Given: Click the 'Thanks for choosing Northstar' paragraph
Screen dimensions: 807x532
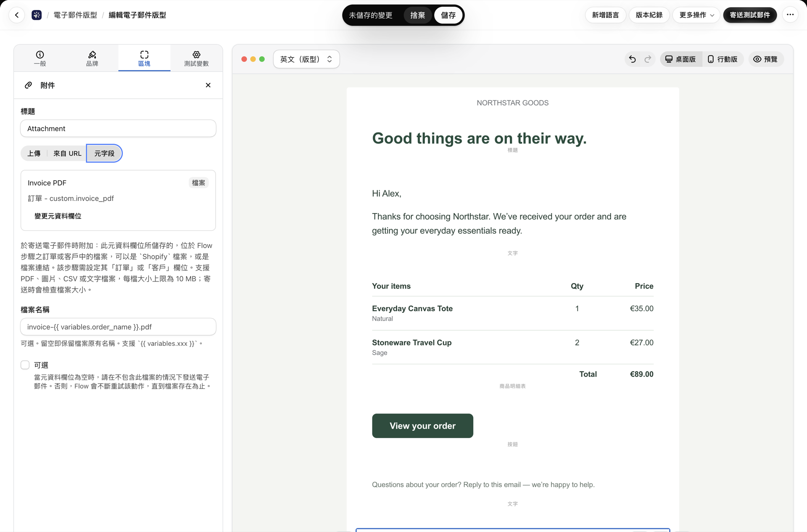Looking at the screenshot, I should (x=499, y=224).
